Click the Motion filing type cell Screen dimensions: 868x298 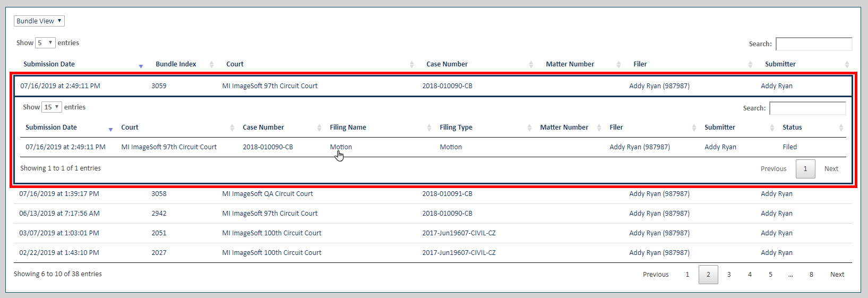click(x=451, y=147)
